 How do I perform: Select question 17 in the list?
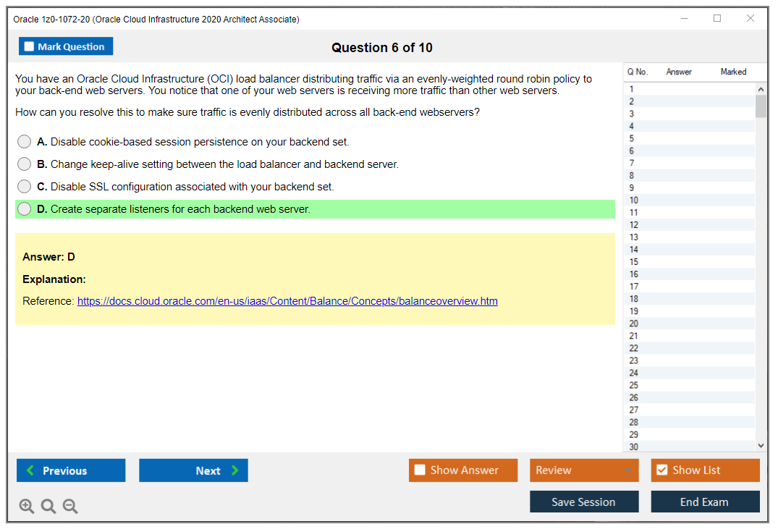(x=689, y=287)
